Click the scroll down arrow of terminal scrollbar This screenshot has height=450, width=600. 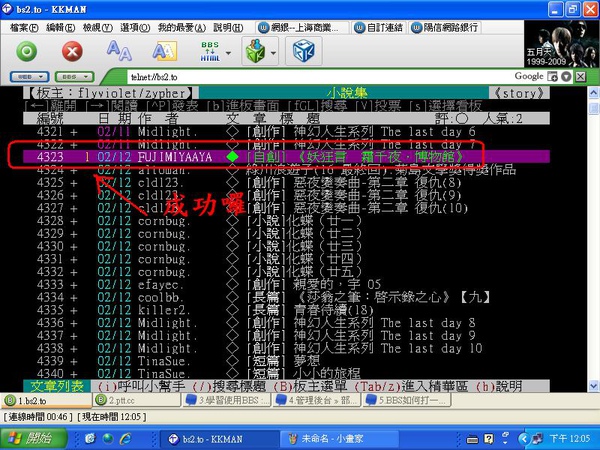(593, 386)
